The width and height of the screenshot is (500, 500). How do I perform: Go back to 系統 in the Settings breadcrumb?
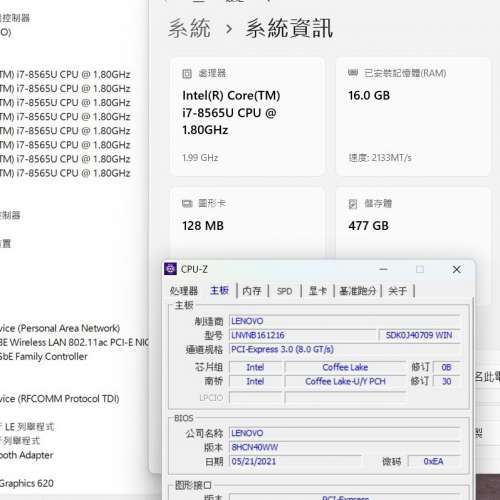189,28
